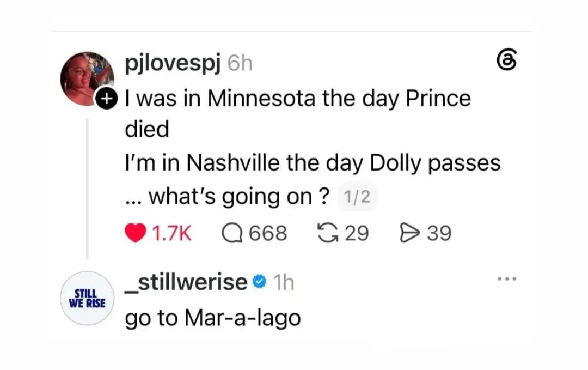This screenshot has width=588, height=370.
Task: Click the red heart like icon
Action: tap(135, 233)
